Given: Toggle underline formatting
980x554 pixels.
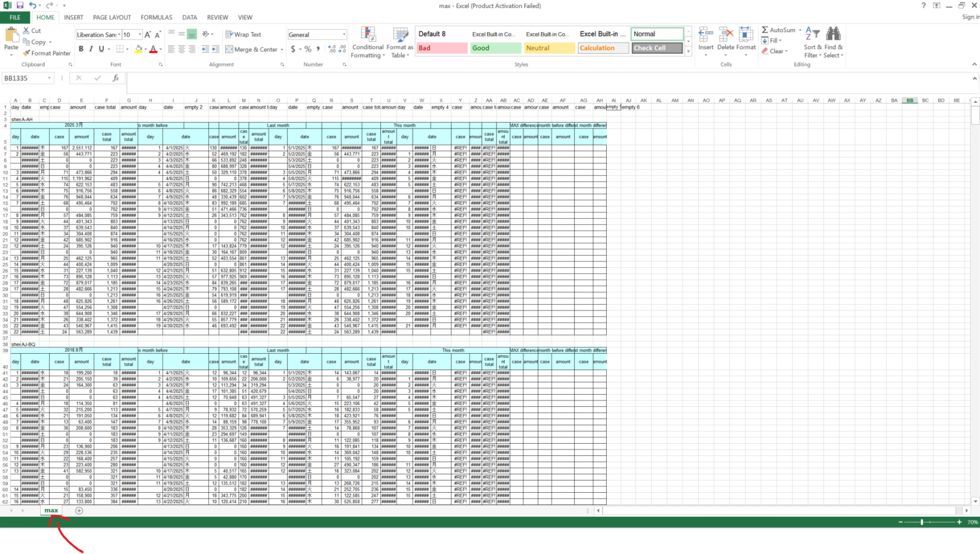Looking at the screenshot, I should [x=101, y=49].
